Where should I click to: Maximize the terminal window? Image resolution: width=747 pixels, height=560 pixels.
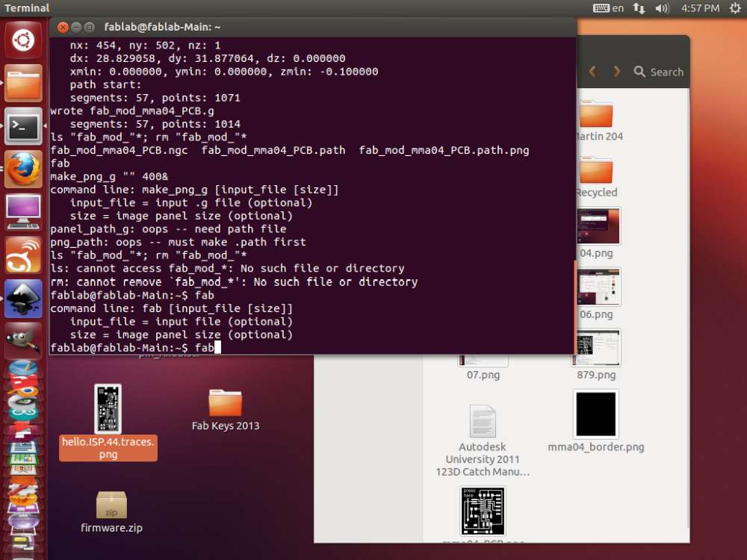89,27
